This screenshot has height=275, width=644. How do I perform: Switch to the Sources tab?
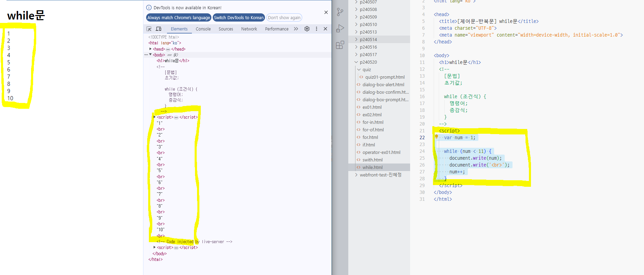click(226, 29)
